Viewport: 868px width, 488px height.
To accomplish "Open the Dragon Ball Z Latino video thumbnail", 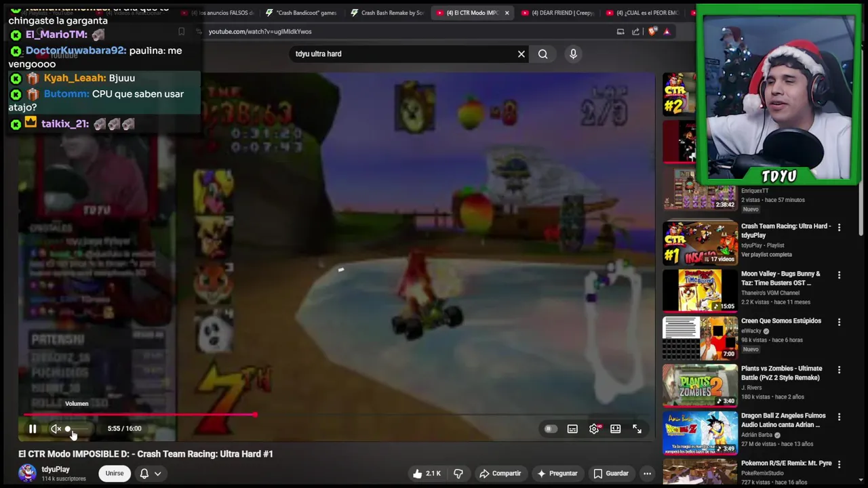I will (x=700, y=432).
